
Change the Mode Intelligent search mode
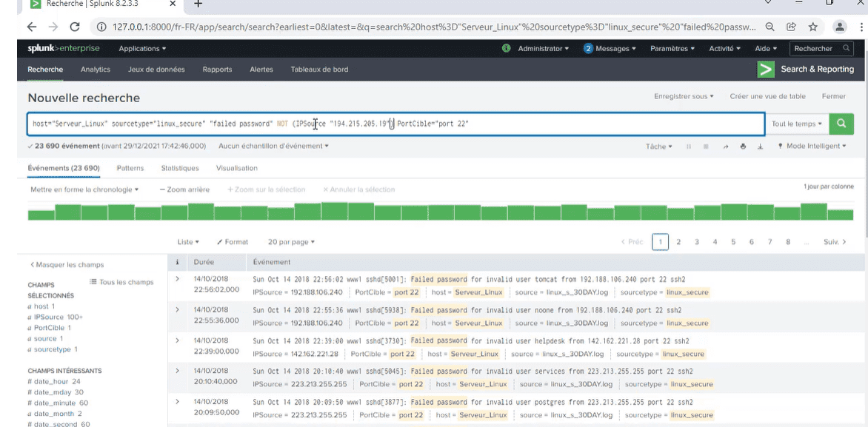click(812, 147)
